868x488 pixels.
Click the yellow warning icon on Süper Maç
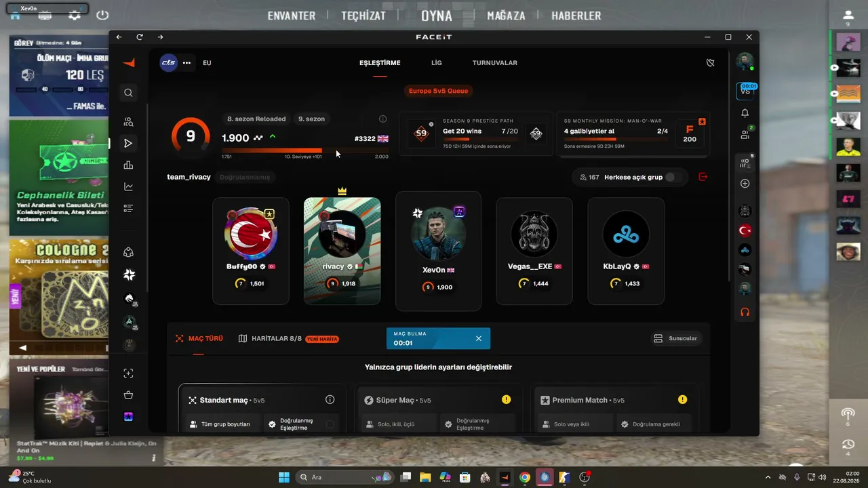(506, 400)
